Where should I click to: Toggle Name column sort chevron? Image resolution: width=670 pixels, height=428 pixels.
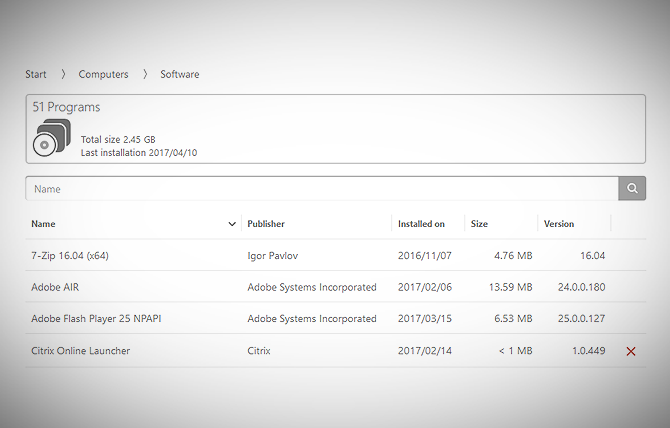pos(232,224)
